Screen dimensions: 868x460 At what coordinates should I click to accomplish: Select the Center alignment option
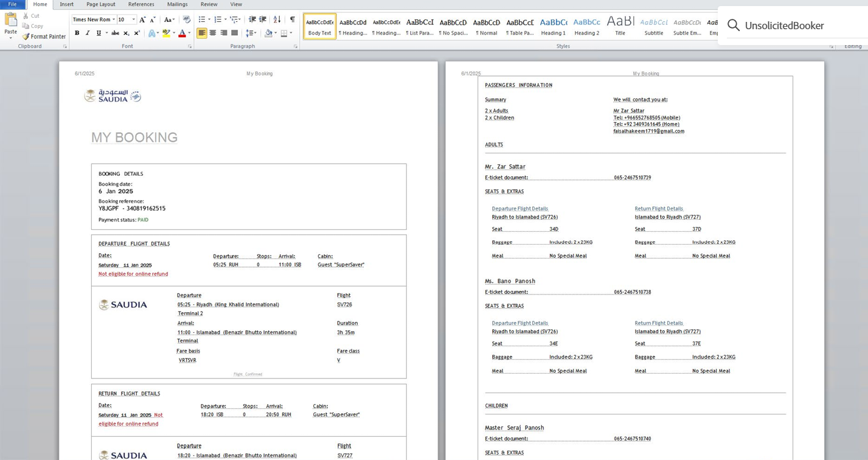212,33
